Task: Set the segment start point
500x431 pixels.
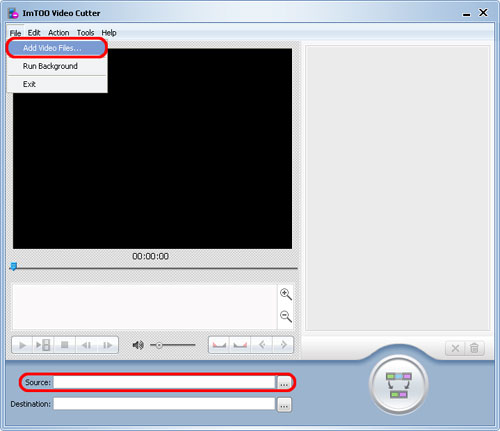Action: click(x=219, y=345)
